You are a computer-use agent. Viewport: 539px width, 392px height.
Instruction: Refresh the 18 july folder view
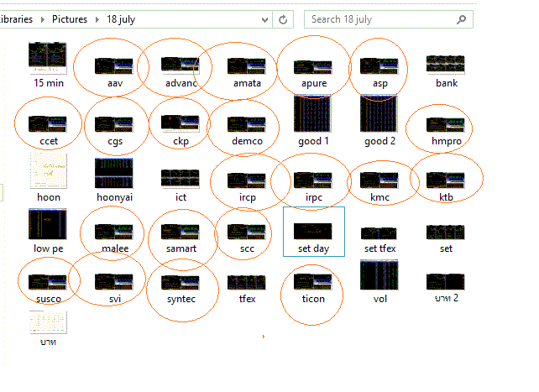[283, 19]
